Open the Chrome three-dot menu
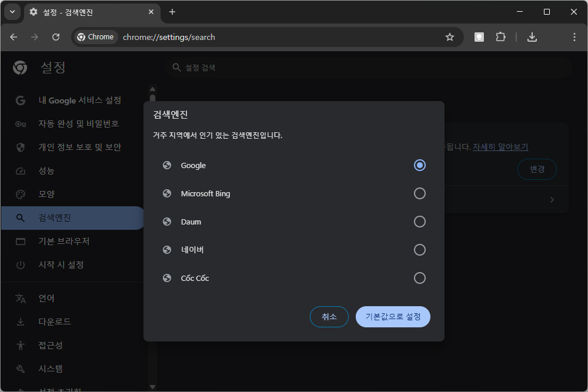This screenshot has height=392, width=588. point(574,37)
